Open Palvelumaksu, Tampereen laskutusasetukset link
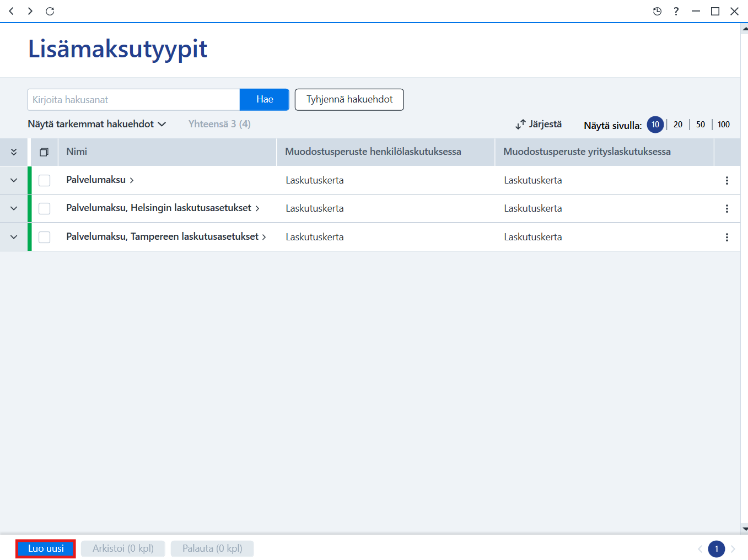 click(166, 236)
